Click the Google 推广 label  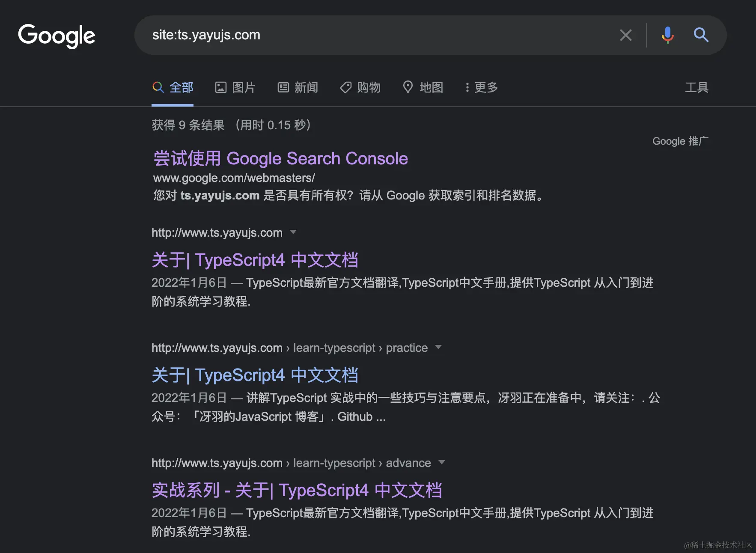coord(680,141)
